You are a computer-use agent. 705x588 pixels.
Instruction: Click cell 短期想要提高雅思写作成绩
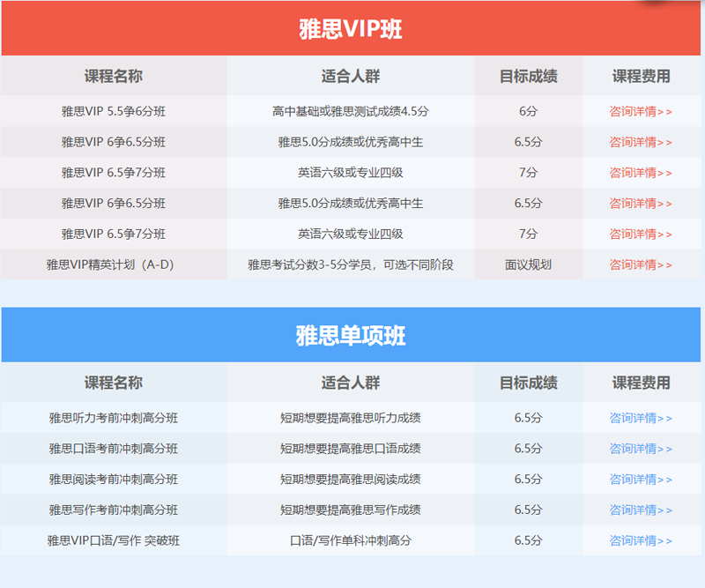351,510
